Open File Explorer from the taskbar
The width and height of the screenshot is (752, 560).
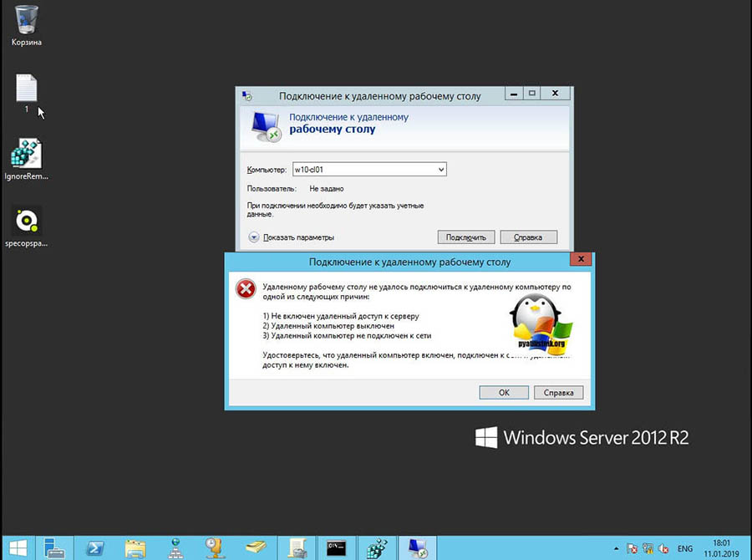(x=135, y=547)
